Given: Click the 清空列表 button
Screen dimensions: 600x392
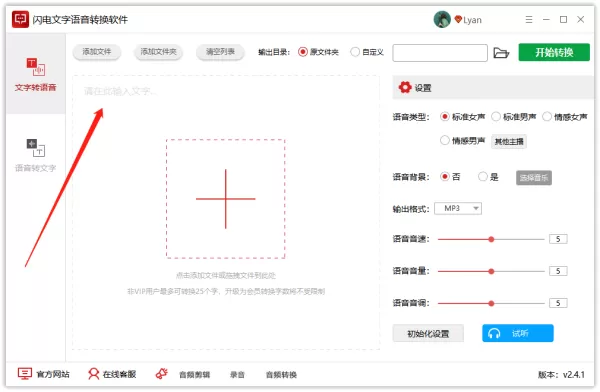Looking at the screenshot, I should pyautogui.click(x=220, y=52).
